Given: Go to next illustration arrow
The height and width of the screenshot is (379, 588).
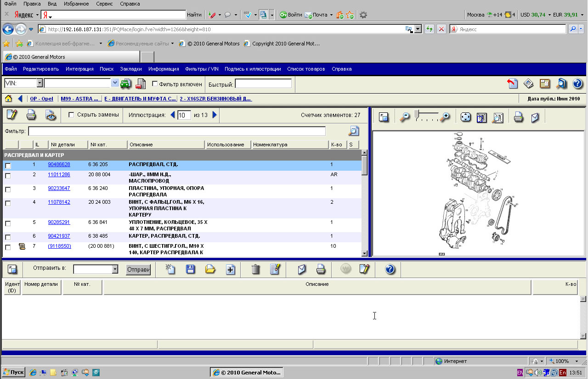Looking at the screenshot, I should point(215,115).
